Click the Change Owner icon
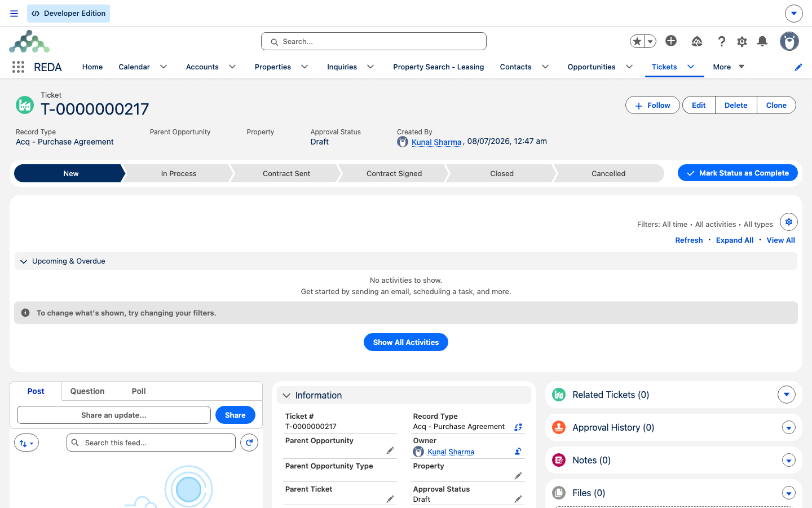The width and height of the screenshot is (812, 508). coord(518,452)
